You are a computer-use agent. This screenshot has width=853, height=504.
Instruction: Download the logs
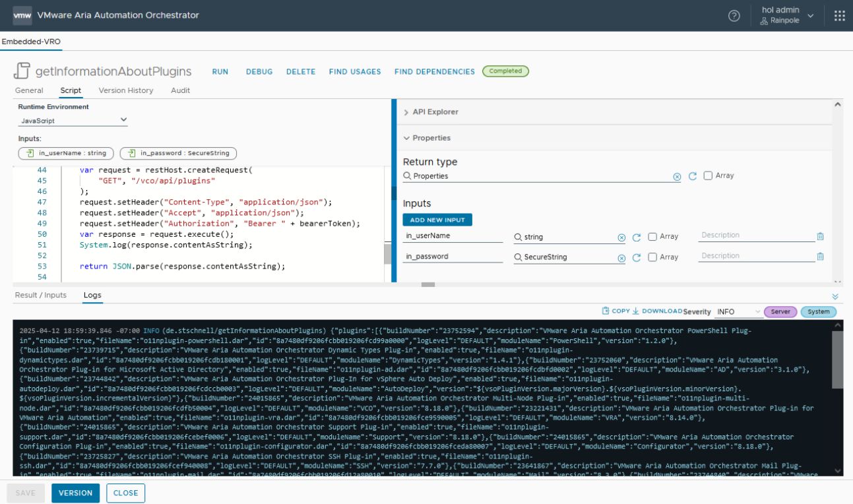(x=657, y=311)
